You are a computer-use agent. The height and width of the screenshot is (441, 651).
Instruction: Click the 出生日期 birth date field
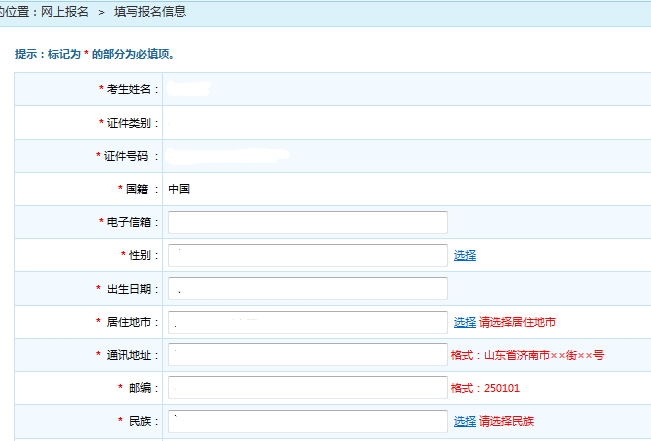click(x=307, y=289)
